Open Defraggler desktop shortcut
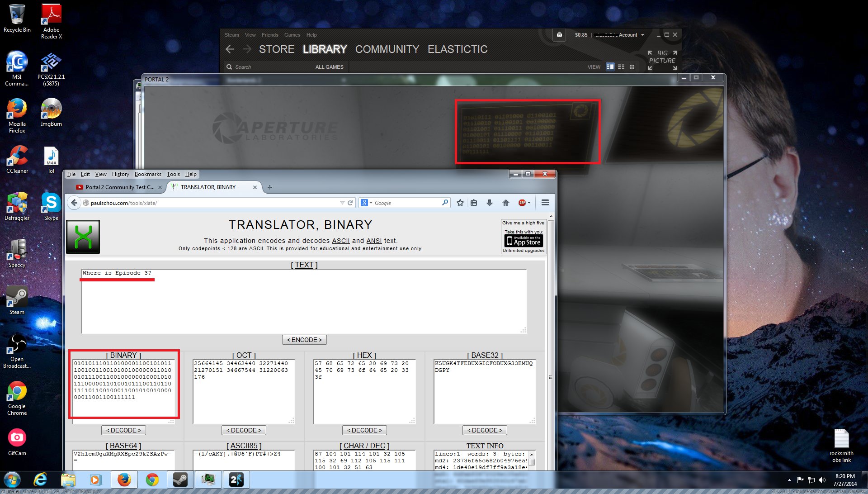Screen dimensions: 868x494 (17, 206)
